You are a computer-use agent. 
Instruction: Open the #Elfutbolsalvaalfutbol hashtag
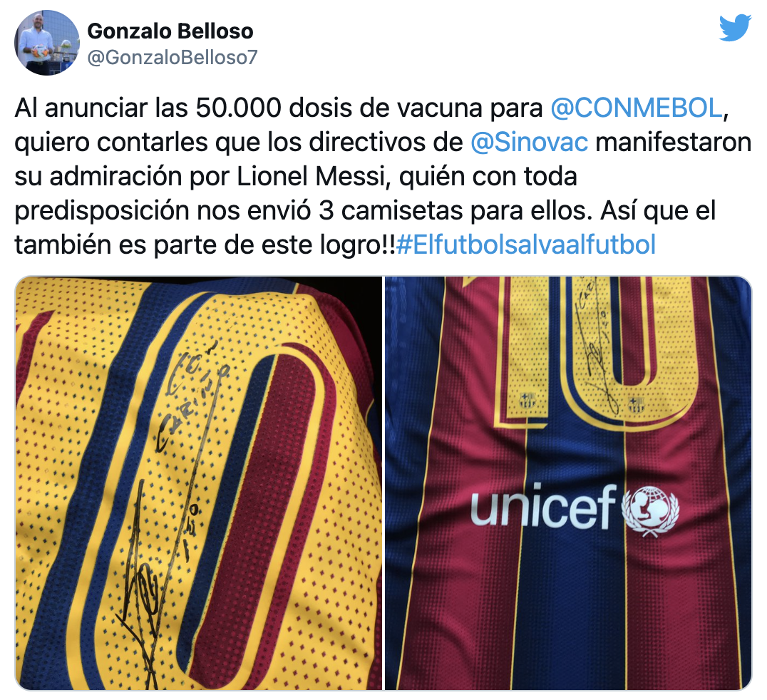point(526,245)
